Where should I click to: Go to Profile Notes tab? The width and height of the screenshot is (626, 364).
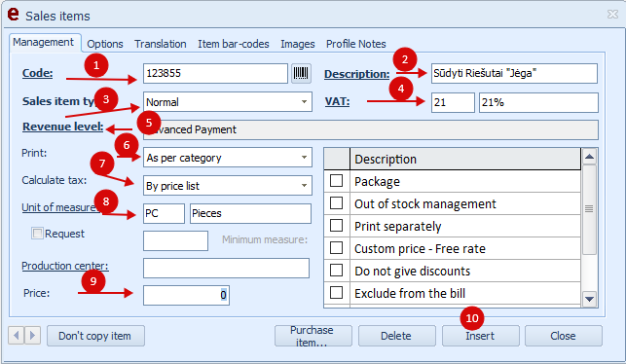tap(355, 44)
